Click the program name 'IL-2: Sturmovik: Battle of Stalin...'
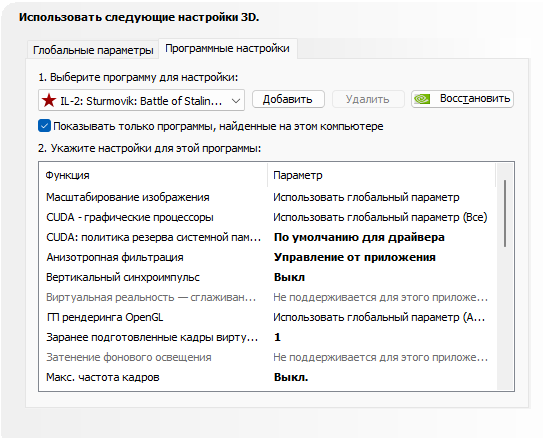The image size is (543, 438). coord(141,101)
